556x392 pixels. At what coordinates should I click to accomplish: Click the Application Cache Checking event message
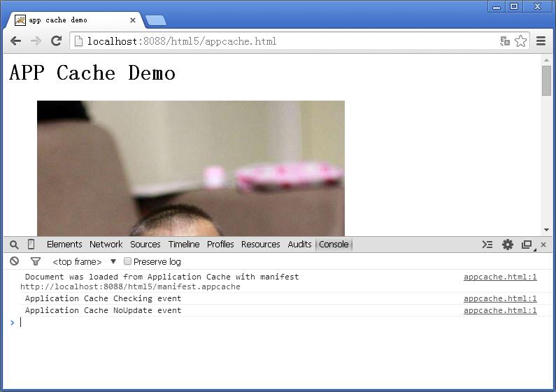[104, 298]
